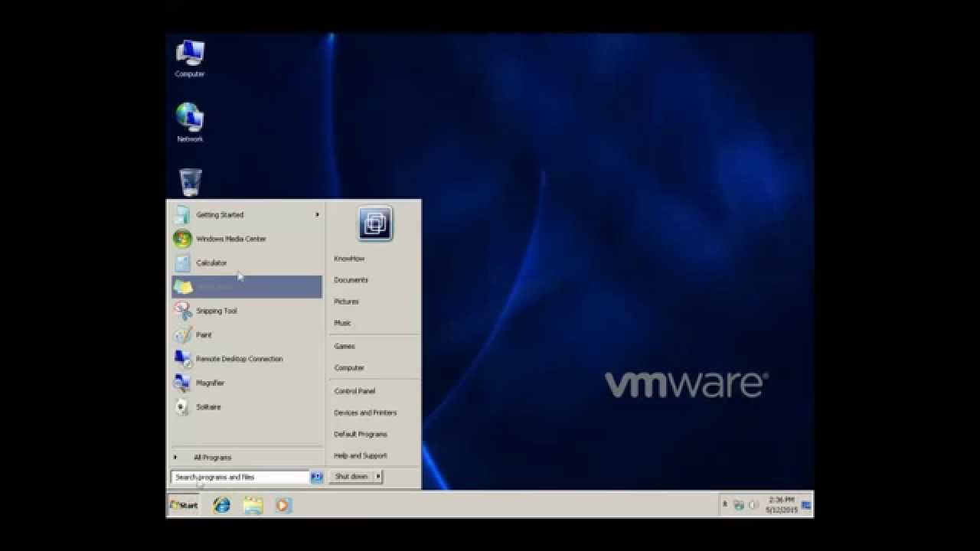Open Windows Explorer folder icon on taskbar
Image resolution: width=980 pixels, height=551 pixels.
point(253,505)
